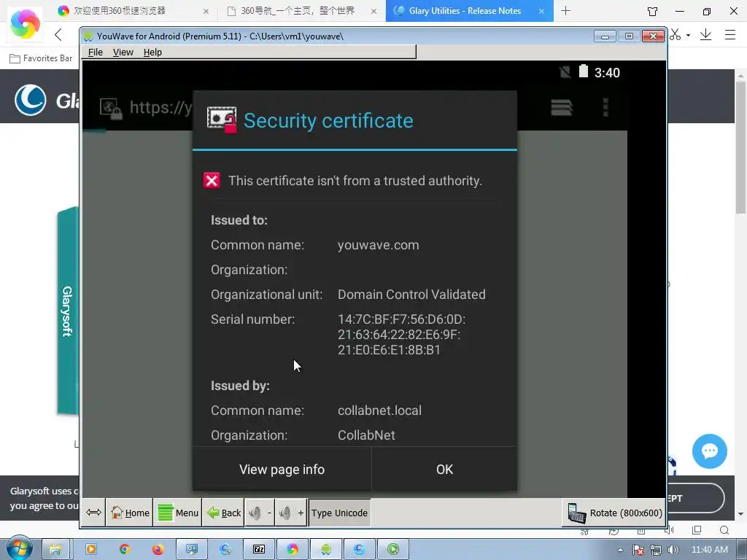Raise the volume with the plus speaker button

[291, 513]
